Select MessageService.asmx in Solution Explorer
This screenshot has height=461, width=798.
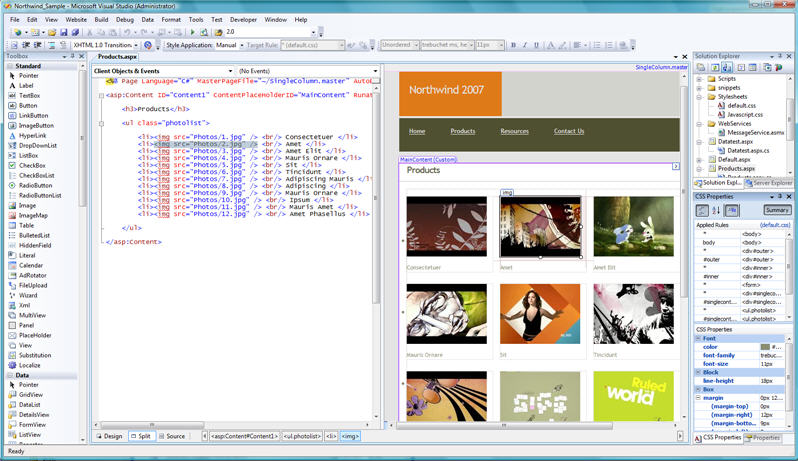pyautogui.click(x=750, y=133)
